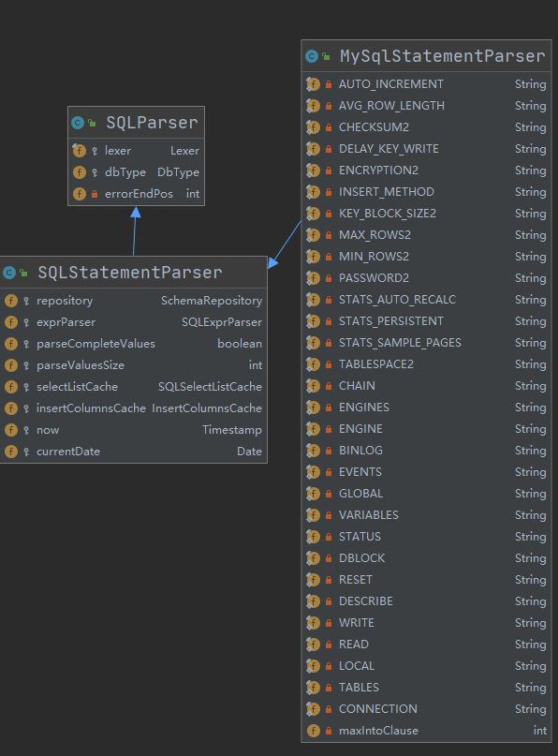
Task: Select the EVENTS field name
Action: (360, 472)
